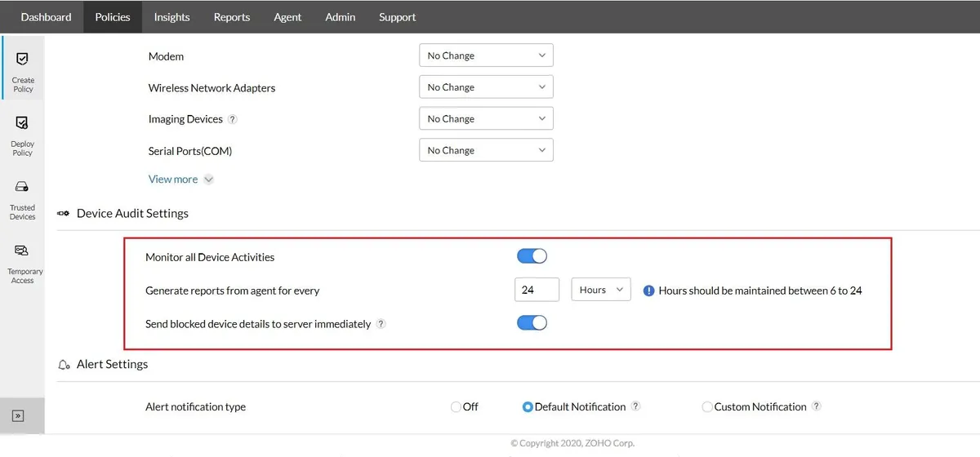The height and width of the screenshot is (457, 980).
Task: Expand the collapsed sidebar panel
Action: pos(18,415)
